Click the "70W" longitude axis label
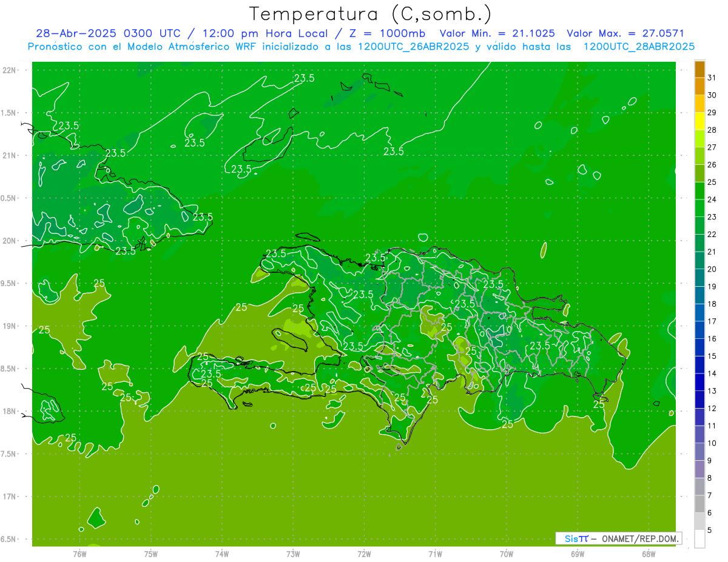728x562 pixels. (506, 554)
